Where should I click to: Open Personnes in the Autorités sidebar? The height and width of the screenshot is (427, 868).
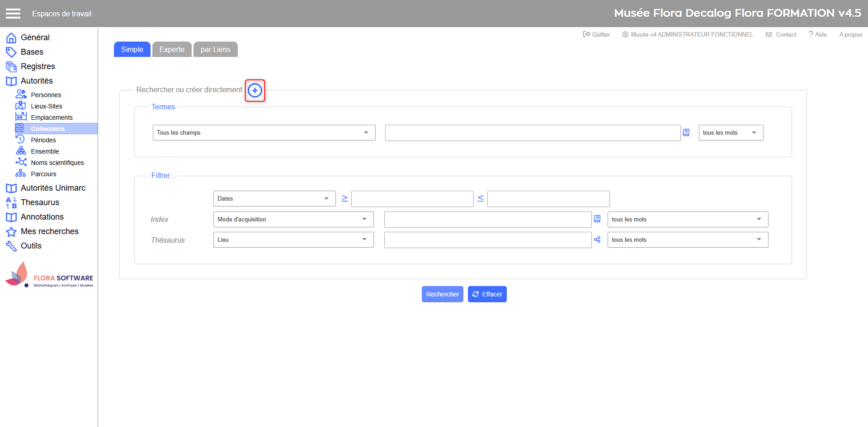[x=46, y=95]
